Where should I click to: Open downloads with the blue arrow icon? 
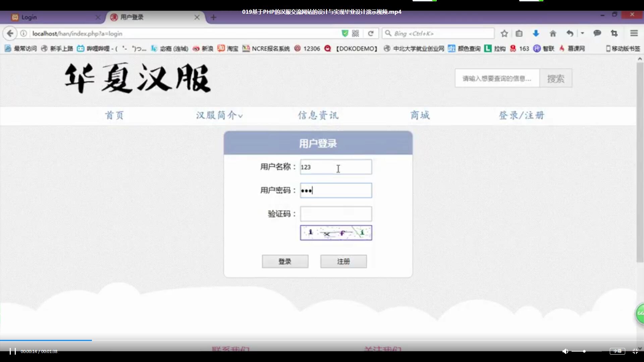click(536, 34)
